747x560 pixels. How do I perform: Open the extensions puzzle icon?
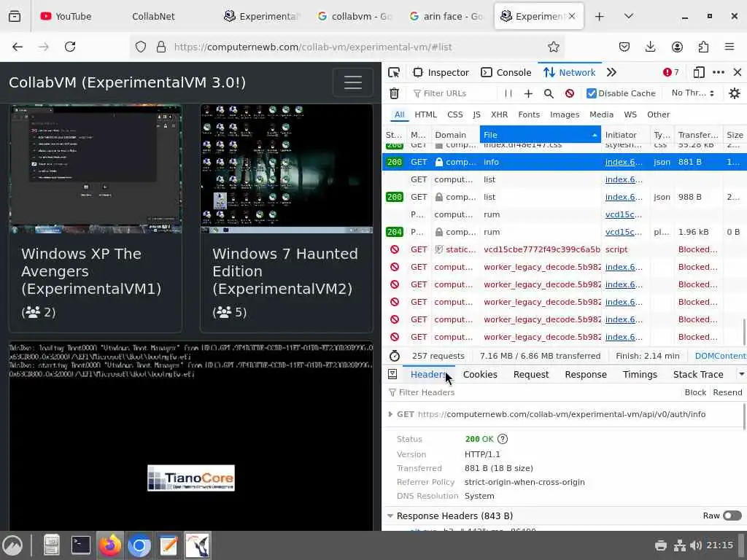tap(703, 47)
